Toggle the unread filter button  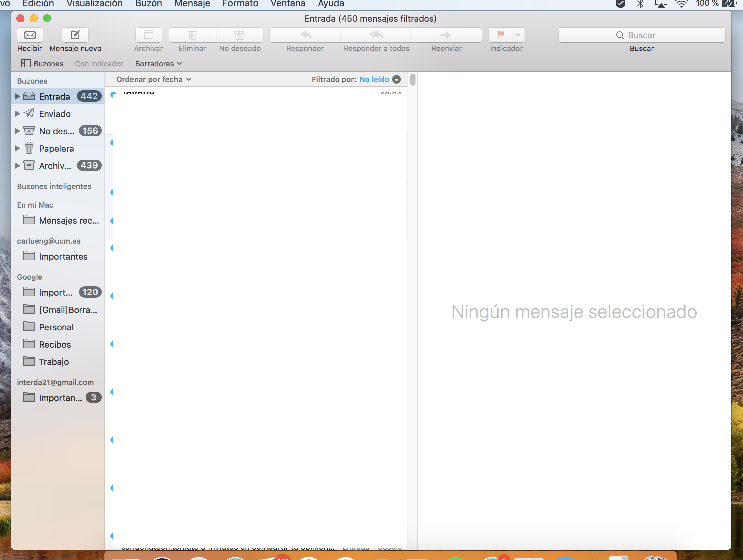click(397, 80)
